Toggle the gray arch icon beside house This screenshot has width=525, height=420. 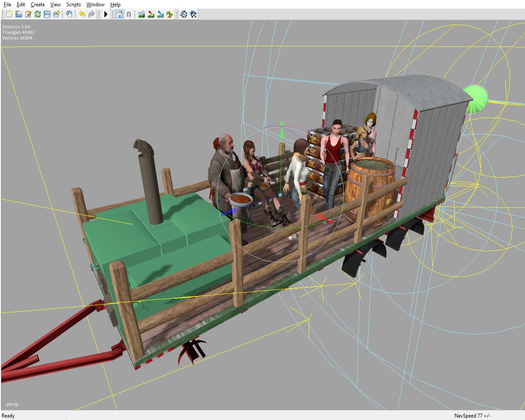pyautogui.click(x=129, y=14)
